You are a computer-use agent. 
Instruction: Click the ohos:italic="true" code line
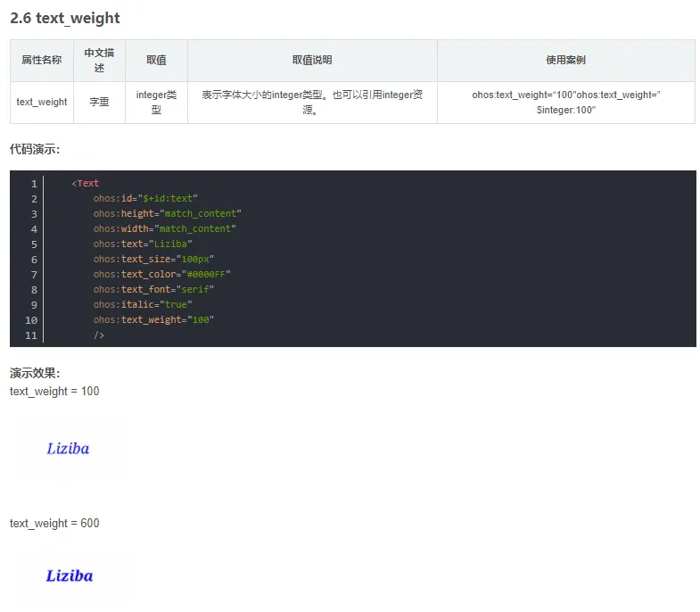coord(143,304)
